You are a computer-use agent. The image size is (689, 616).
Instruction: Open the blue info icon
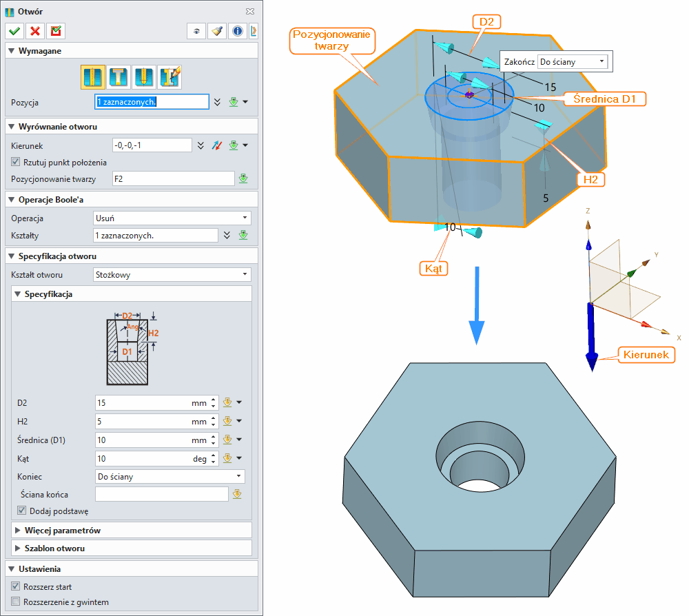[x=237, y=31]
